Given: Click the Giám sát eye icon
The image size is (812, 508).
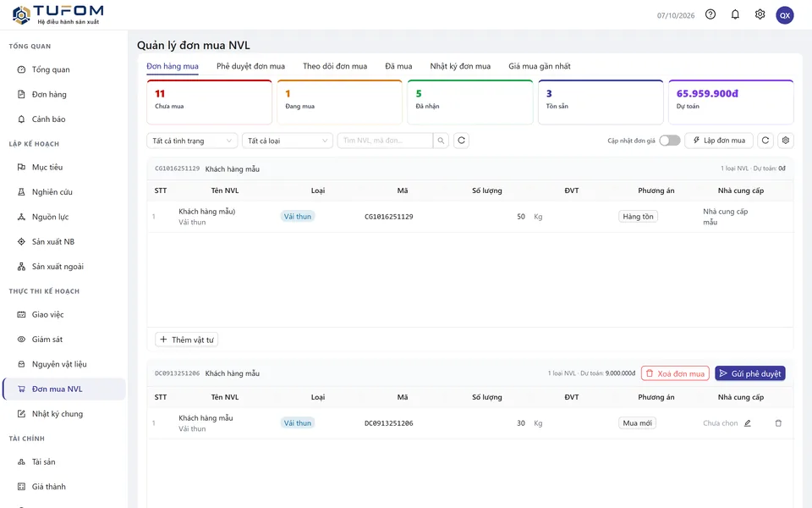Looking at the screenshot, I should pyautogui.click(x=21, y=339).
